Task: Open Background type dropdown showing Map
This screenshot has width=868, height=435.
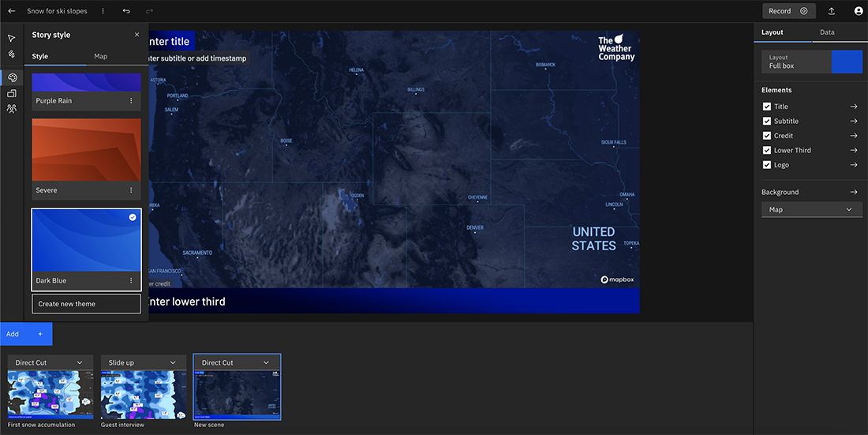Action: click(812, 209)
